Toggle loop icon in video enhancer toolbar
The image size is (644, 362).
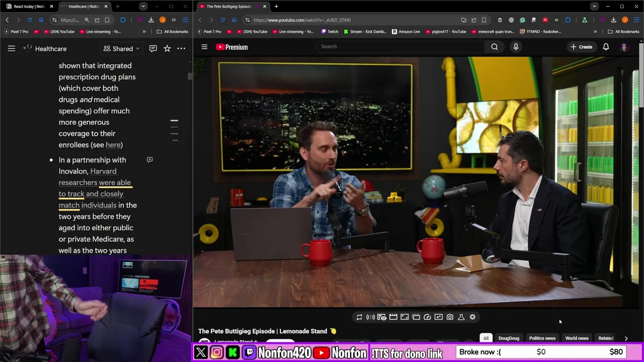[x=359, y=317]
